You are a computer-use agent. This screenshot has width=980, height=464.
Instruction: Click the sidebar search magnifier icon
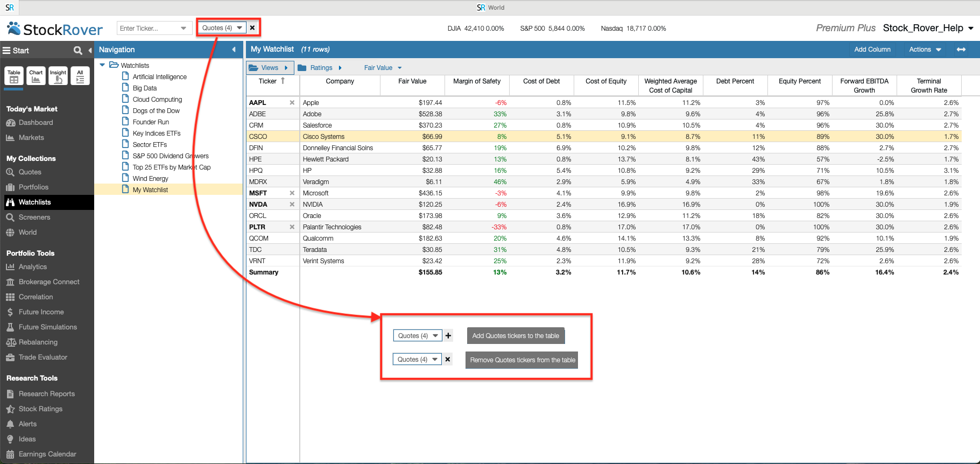click(78, 51)
